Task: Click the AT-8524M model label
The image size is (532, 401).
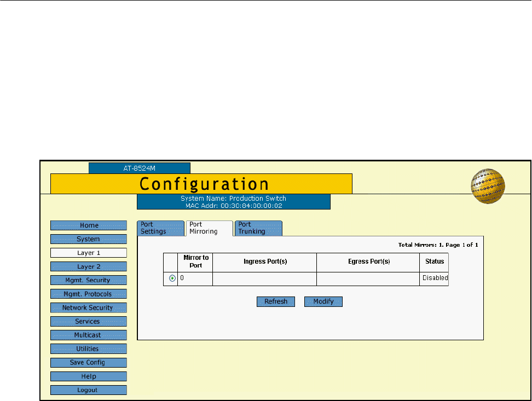Action: pyautogui.click(x=140, y=168)
